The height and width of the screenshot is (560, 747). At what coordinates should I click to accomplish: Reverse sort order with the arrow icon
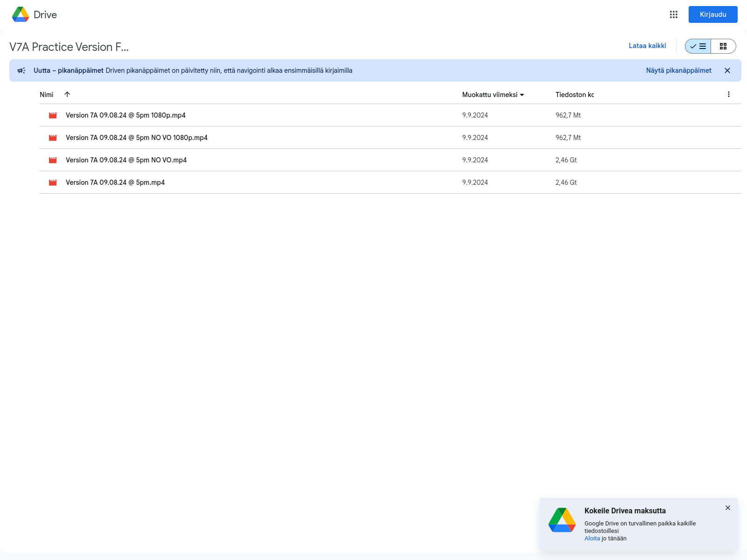(67, 94)
